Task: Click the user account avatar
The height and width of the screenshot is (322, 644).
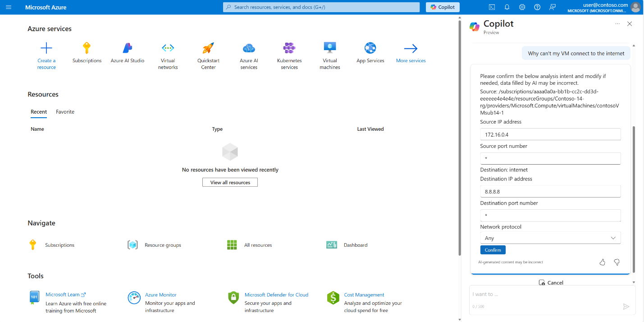Action: click(x=635, y=7)
